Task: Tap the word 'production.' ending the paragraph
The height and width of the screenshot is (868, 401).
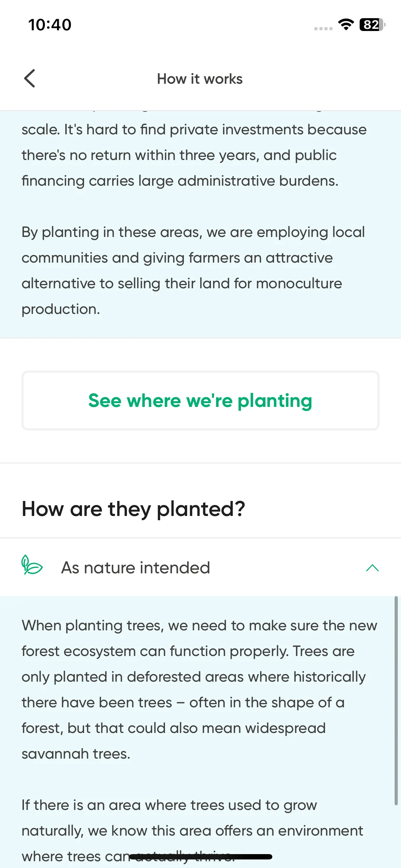Action: coord(61,309)
